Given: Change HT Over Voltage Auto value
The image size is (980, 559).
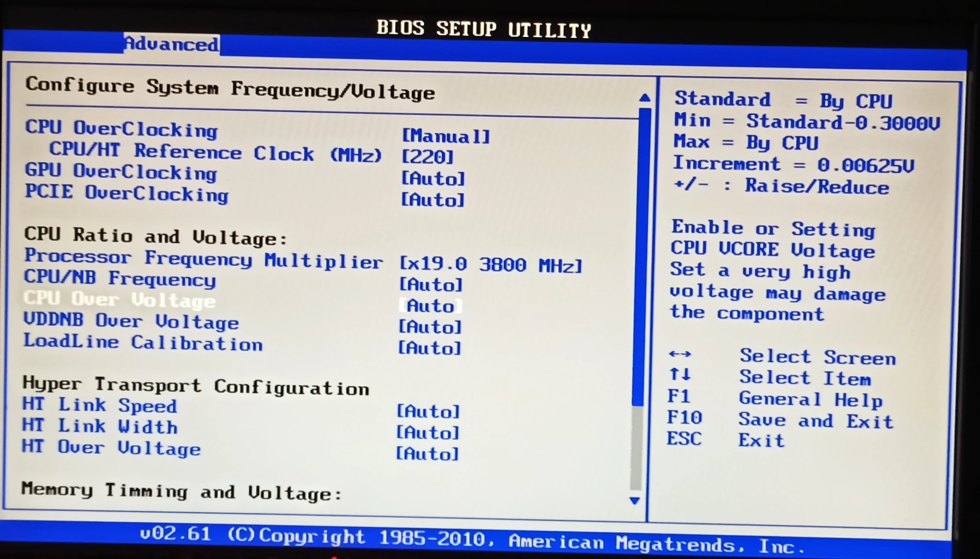Looking at the screenshot, I should click(427, 454).
